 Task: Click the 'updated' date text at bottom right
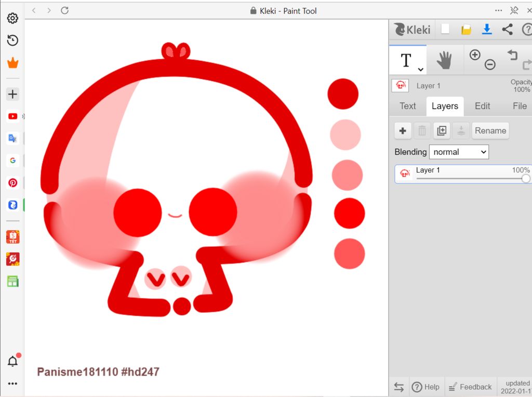516,387
